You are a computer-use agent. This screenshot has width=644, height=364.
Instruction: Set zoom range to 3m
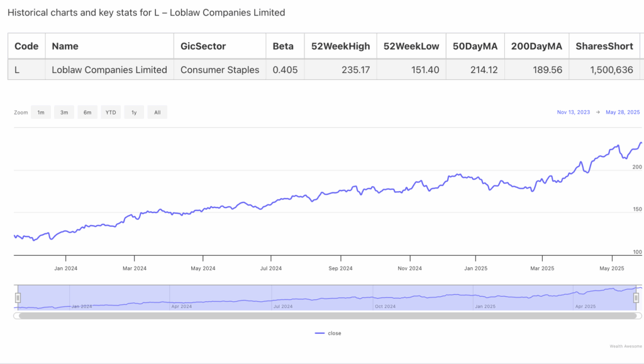(x=64, y=112)
